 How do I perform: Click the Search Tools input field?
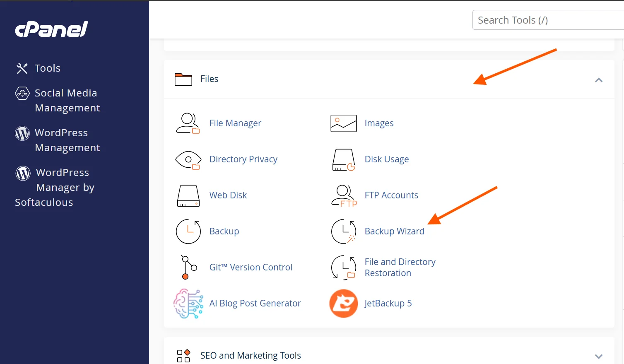(547, 19)
